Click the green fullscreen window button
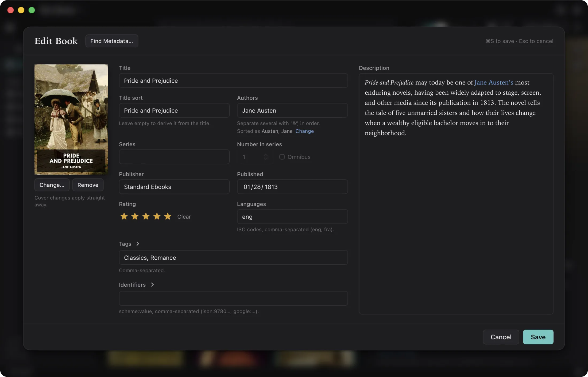588x377 pixels. click(x=32, y=10)
